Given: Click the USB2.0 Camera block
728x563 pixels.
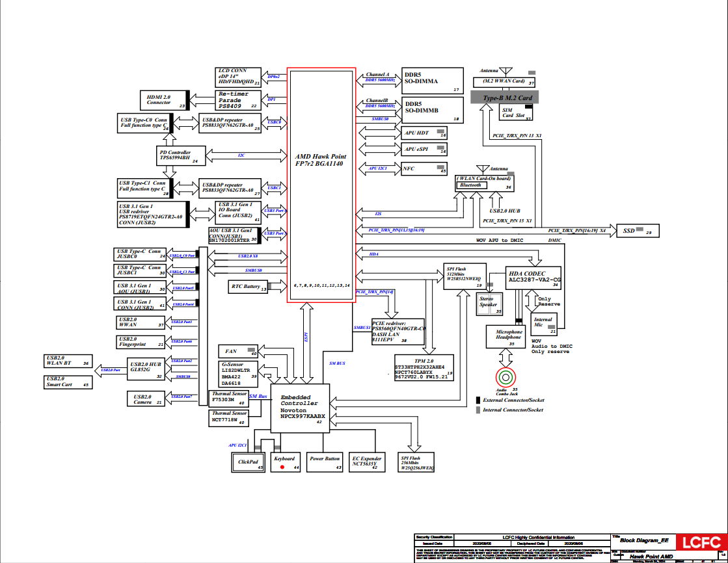Looking at the screenshot, I should tap(146, 399).
